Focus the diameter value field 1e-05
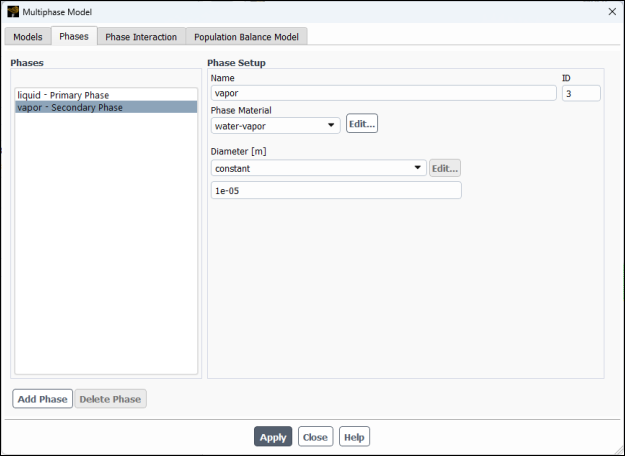625x456 pixels. (336, 190)
